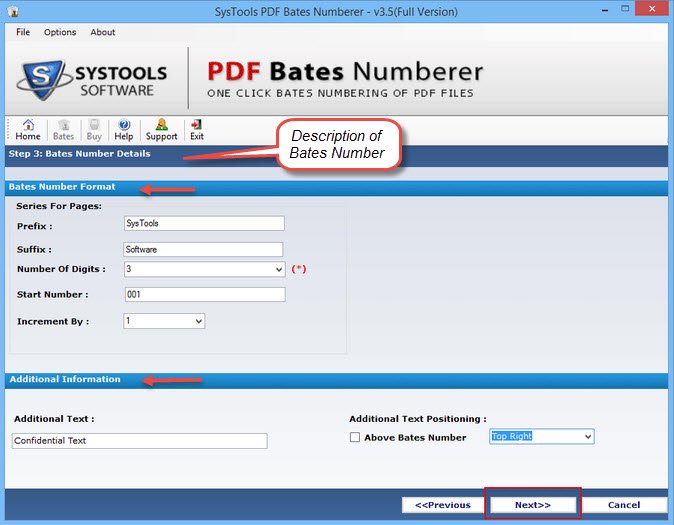Open Help from the toolbar
The image size is (674, 525).
tap(123, 130)
